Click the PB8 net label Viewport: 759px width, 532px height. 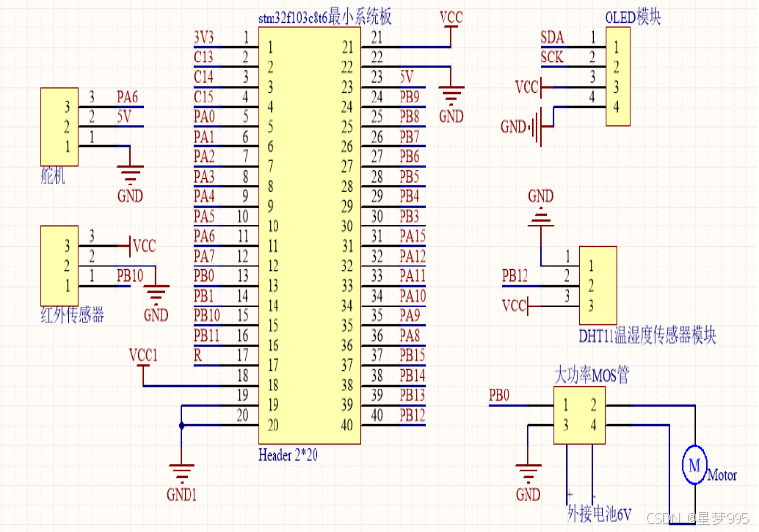coord(409,117)
